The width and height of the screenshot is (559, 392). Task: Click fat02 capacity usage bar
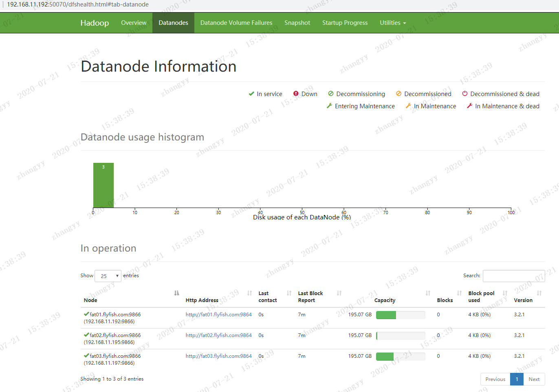tap(401, 335)
